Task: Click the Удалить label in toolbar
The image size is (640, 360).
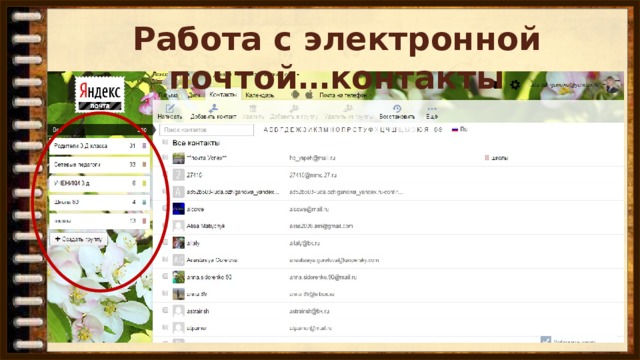Action: (253, 117)
